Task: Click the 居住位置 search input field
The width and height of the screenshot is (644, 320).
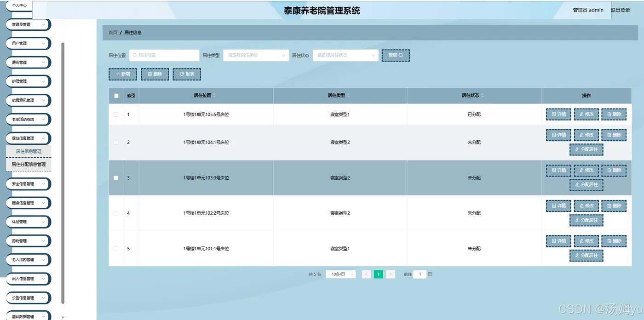Action: click(164, 55)
